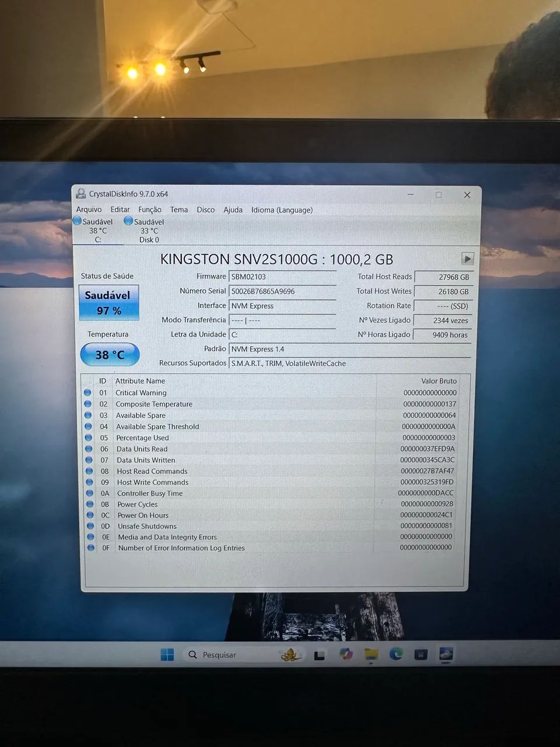Open the Tema menu
This screenshot has height=747, width=560.
(x=179, y=210)
